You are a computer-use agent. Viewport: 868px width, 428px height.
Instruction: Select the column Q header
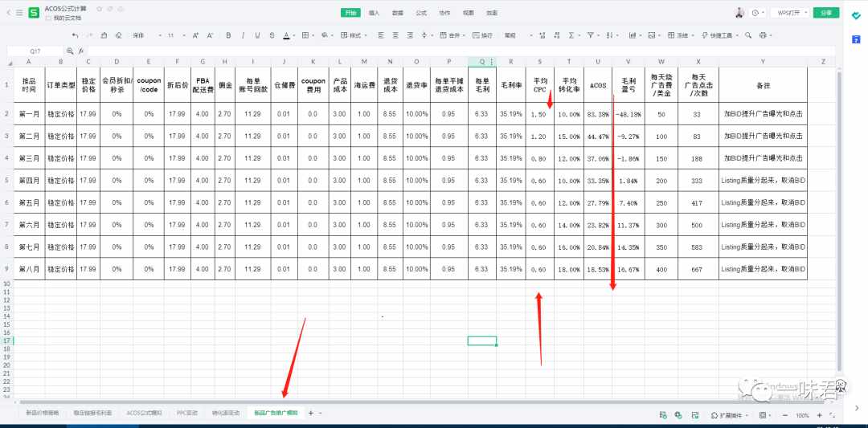481,61
